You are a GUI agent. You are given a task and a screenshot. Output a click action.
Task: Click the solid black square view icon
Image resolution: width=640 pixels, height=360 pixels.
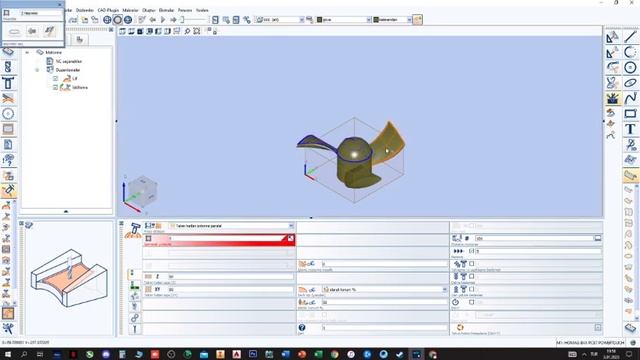point(140,31)
